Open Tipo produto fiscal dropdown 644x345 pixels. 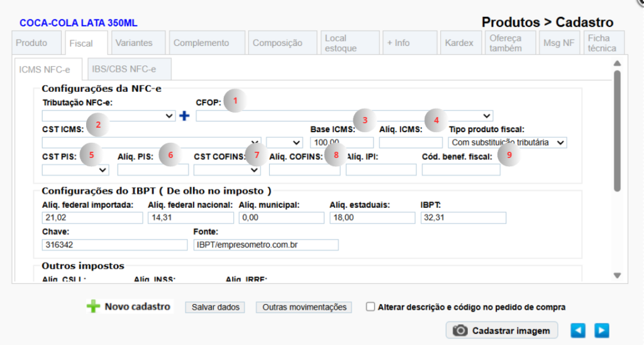pos(508,143)
